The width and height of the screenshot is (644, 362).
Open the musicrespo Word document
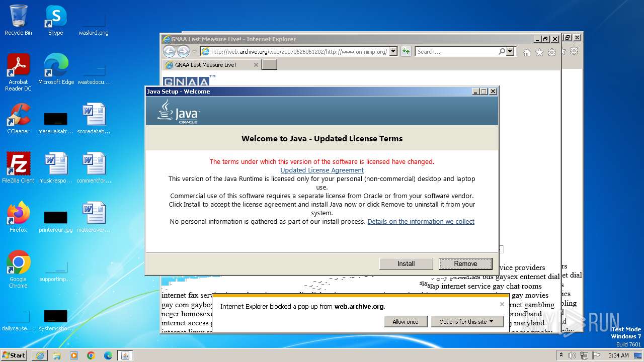point(55,168)
